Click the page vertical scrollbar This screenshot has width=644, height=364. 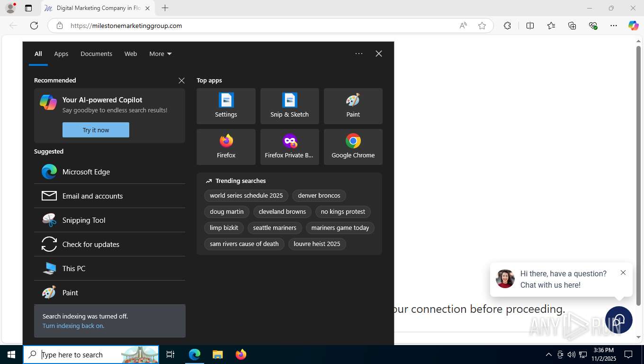click(x=638, y=175)
